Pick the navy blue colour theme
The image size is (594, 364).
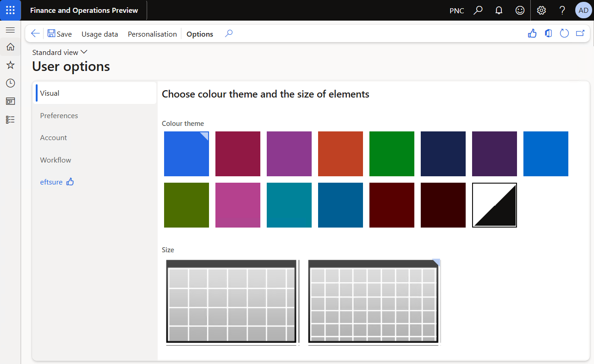click(443, 154)
